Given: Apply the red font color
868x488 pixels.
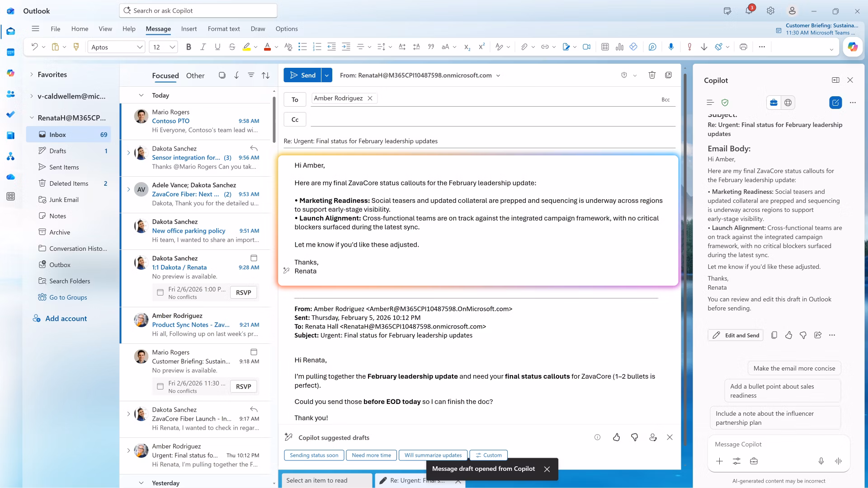Looking at the screenshot, I should tap(267, 47).
